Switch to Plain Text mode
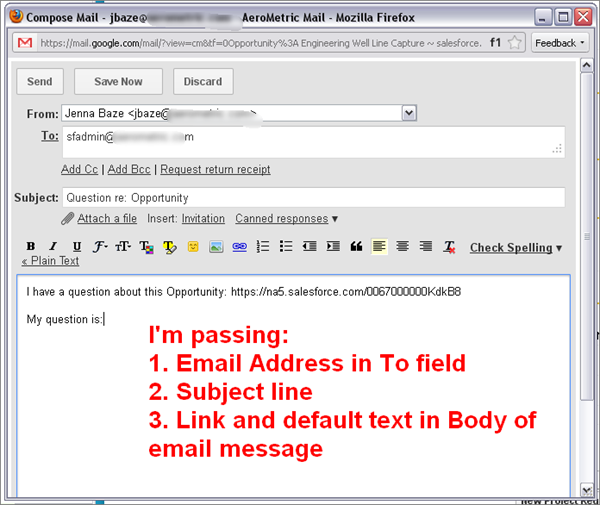The image size is (600, 505). pos(50,261)
